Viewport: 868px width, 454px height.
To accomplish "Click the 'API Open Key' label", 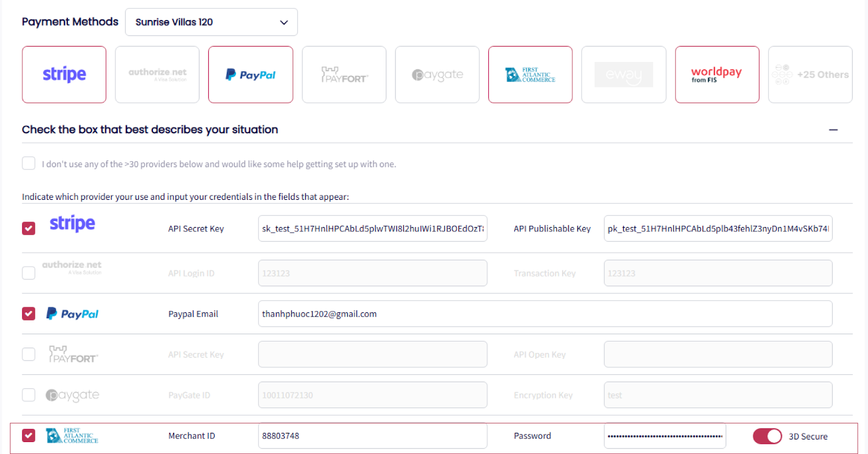I will coord(540,355).
